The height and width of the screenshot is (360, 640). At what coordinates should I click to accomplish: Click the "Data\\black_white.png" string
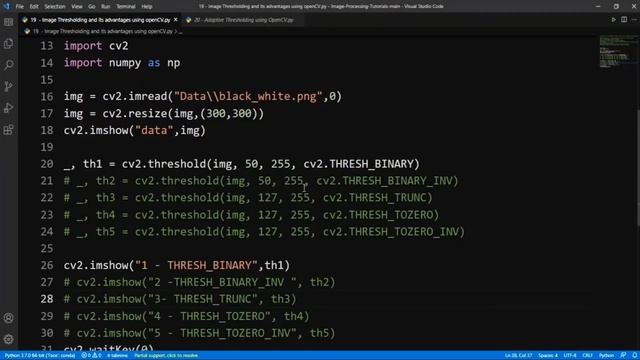[x=248, y=96]
